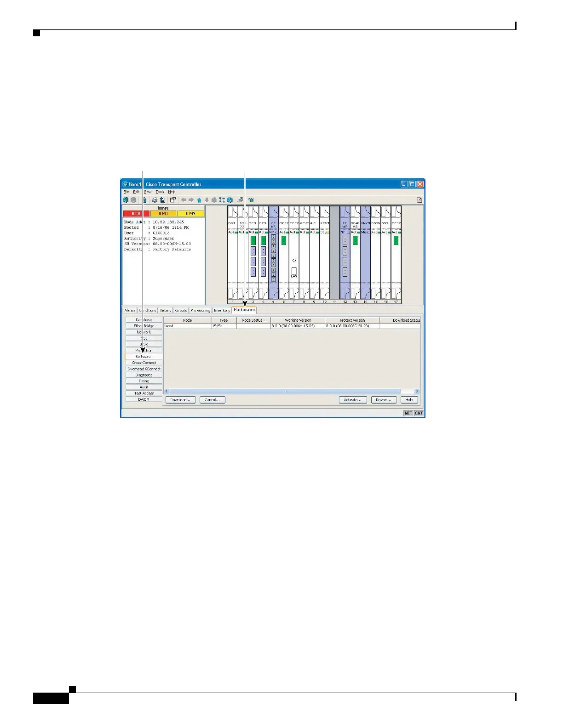Click the gray left arrow back icon
Image resolution: width=563 pixels, height=728 pixels.
[x=184, y=200]
